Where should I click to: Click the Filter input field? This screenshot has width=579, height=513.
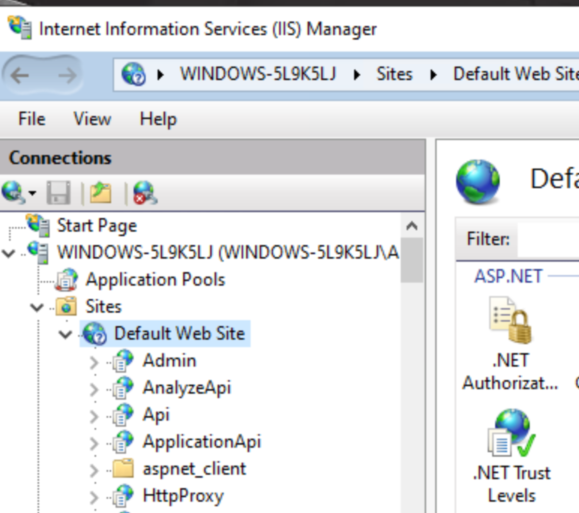tap(548, 239)
